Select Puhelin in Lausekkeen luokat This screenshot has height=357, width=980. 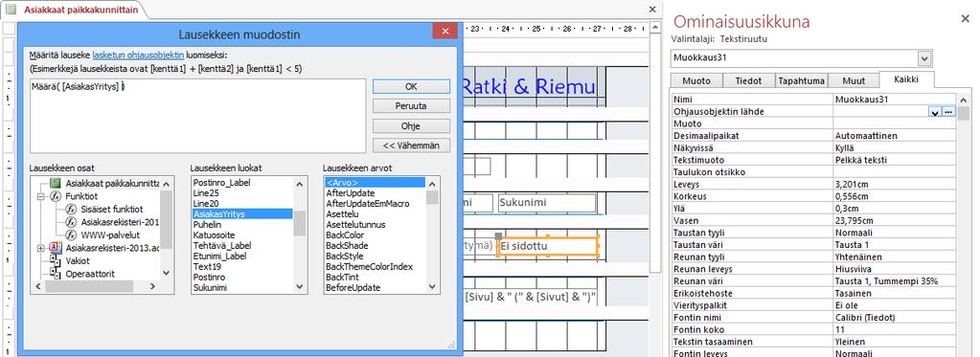pyautogui.click(x=242, y=224)
